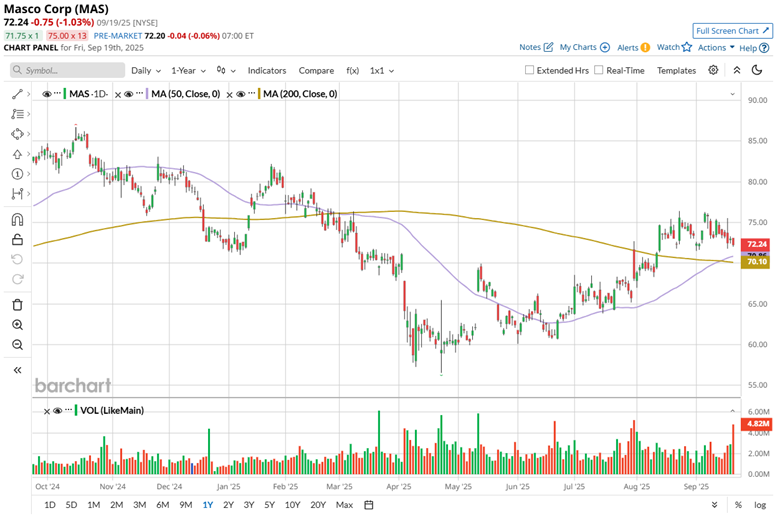The image size is (780, 516).
Task: Remove the MA 200 indicator
Action: [229, 95]
